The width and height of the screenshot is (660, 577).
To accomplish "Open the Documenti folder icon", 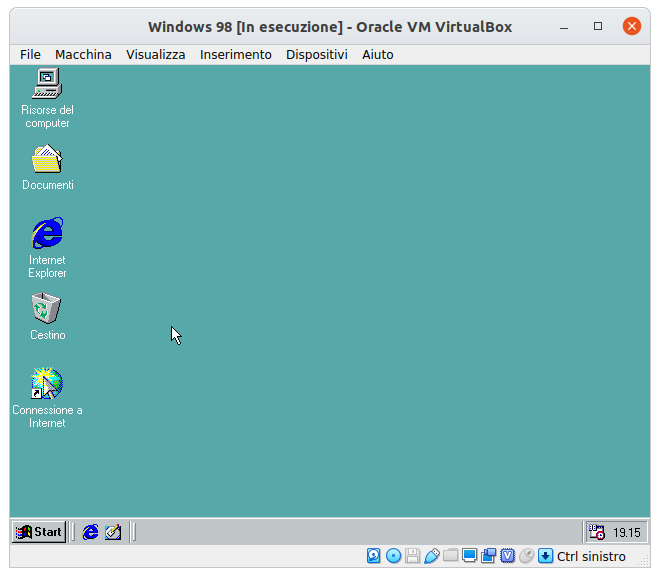I will pos(47,160).
